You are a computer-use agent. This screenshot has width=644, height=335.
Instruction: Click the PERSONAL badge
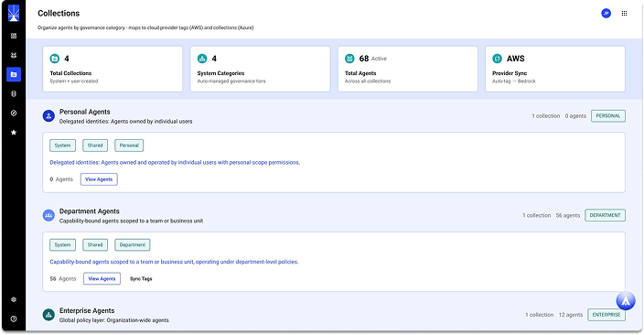pos(608,116)
